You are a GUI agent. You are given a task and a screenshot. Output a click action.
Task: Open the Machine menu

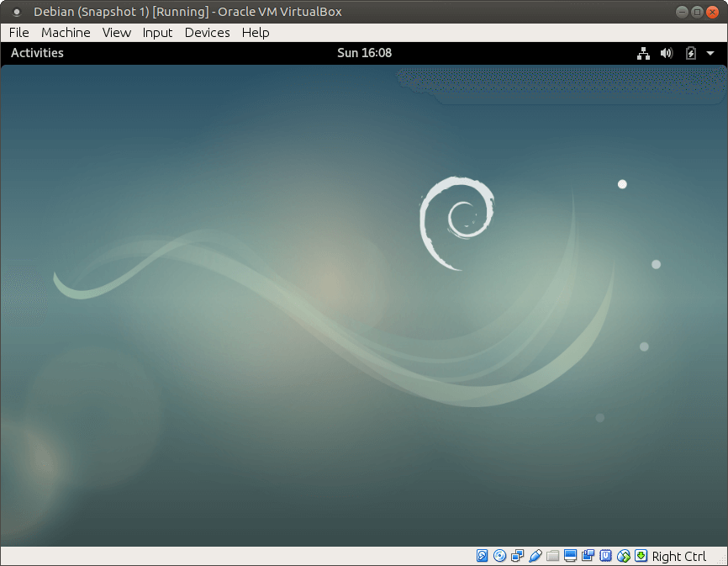tap(66, 33)
